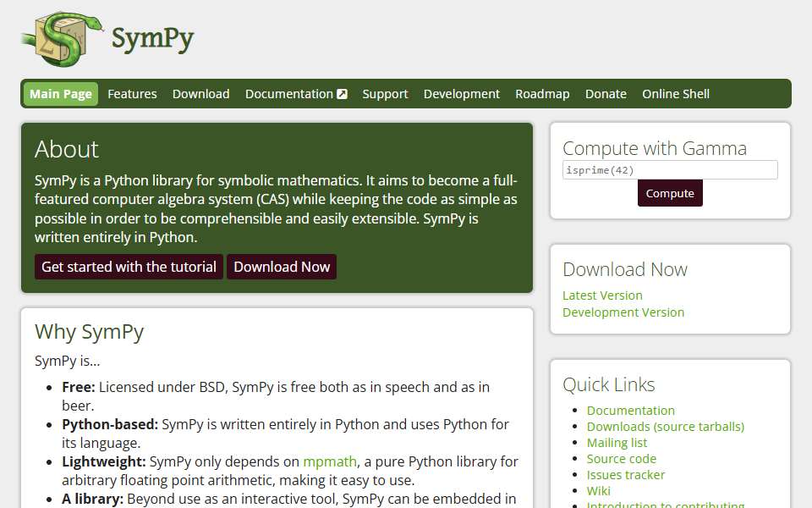The width and height of the screenshot is (812, 508).
Task: Click the Quick Links heading
Action: coord(609,384)
